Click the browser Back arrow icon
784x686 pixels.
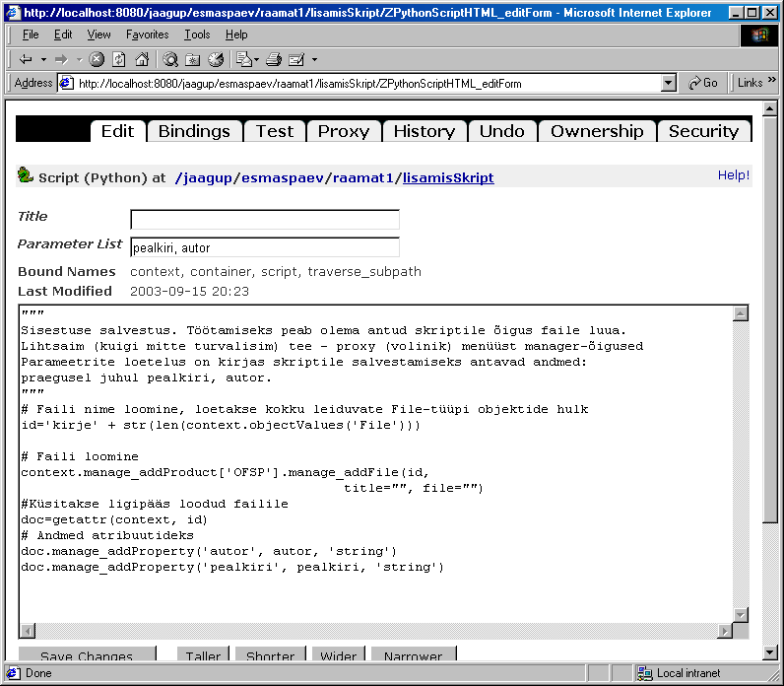(x=25, y=59)
